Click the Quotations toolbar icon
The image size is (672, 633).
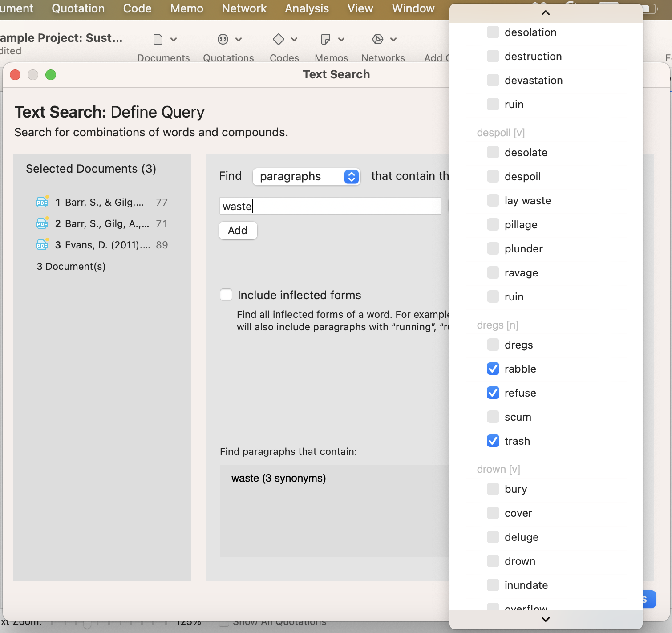pos(223,40)
